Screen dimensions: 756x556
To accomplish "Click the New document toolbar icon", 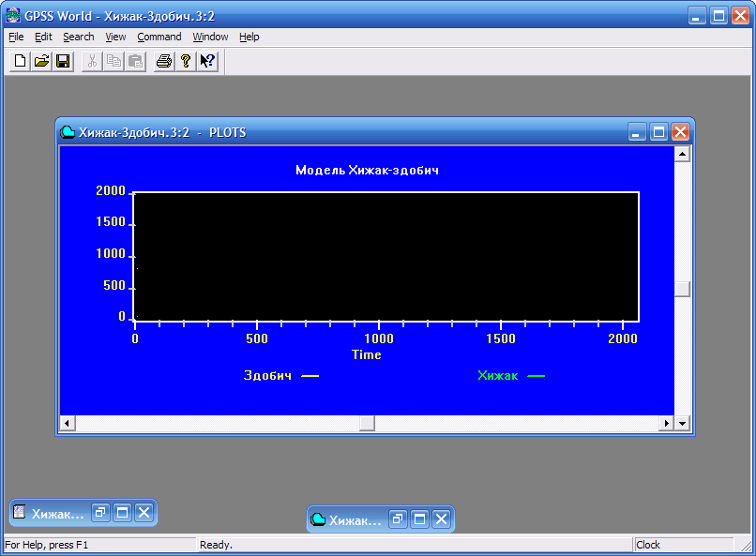I will pos(21,61).
